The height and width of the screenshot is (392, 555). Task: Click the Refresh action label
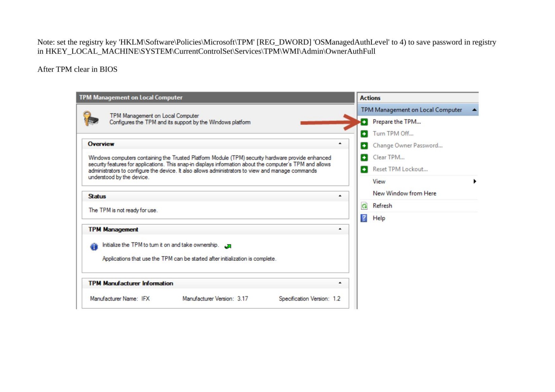382,206
